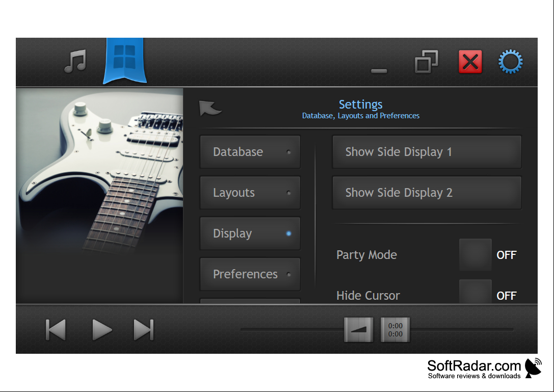Click the 'Database, Layouts and Preferences' subtitle
Image resolution: width=554 pixels, height=392 pixels.
[x=361, y=116]
